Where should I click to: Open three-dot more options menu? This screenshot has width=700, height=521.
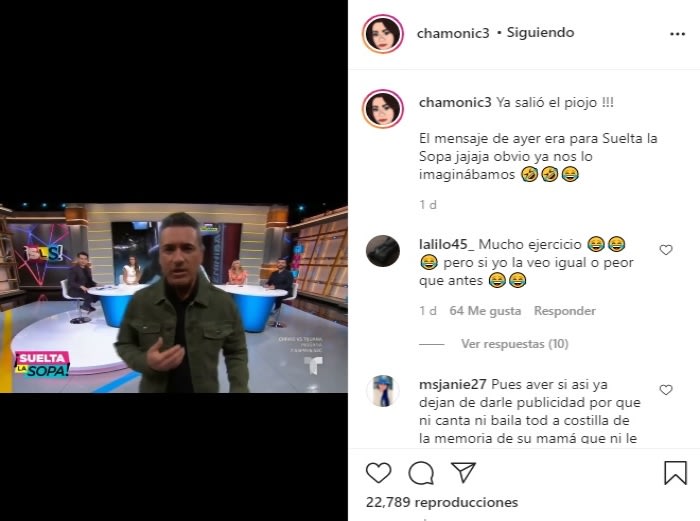677,34
